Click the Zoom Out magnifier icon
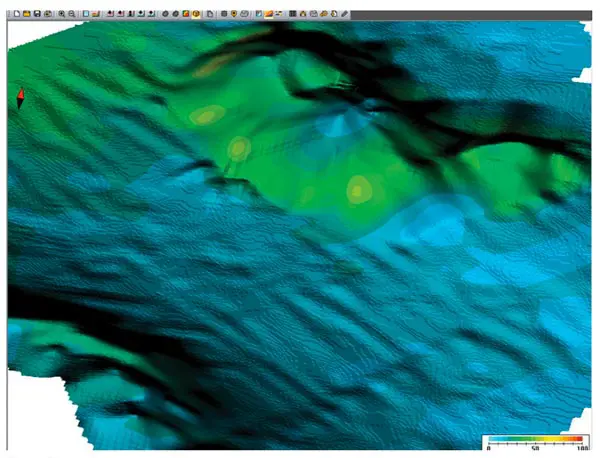The width and height of the screenshot is (600, 458). (72, 14)
